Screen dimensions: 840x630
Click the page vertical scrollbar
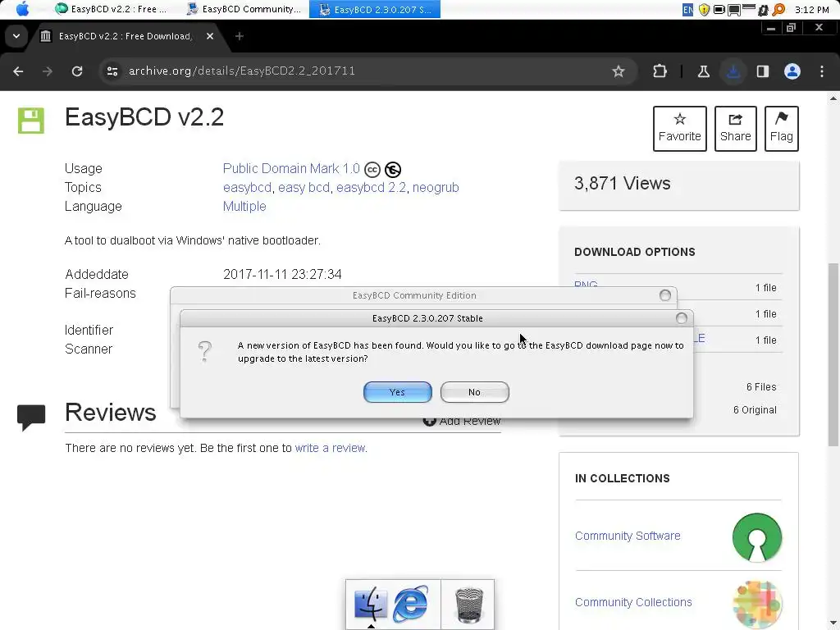(833, 354)
